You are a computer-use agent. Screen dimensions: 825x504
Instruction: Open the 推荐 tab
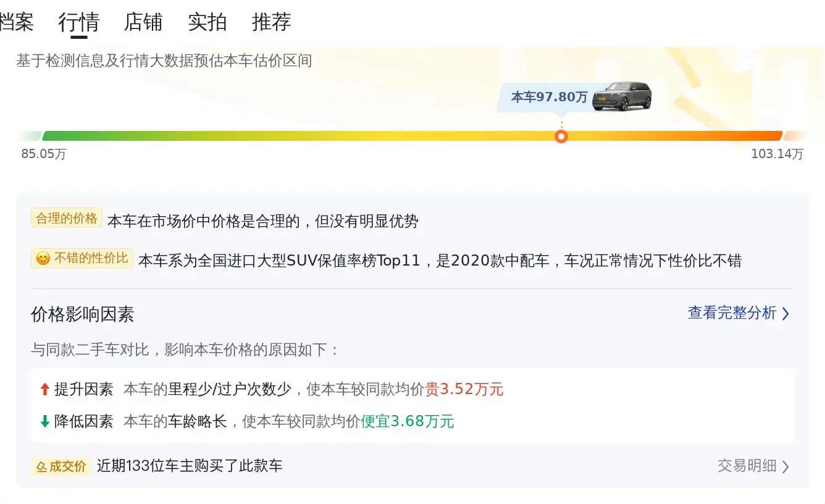(272, 22)
